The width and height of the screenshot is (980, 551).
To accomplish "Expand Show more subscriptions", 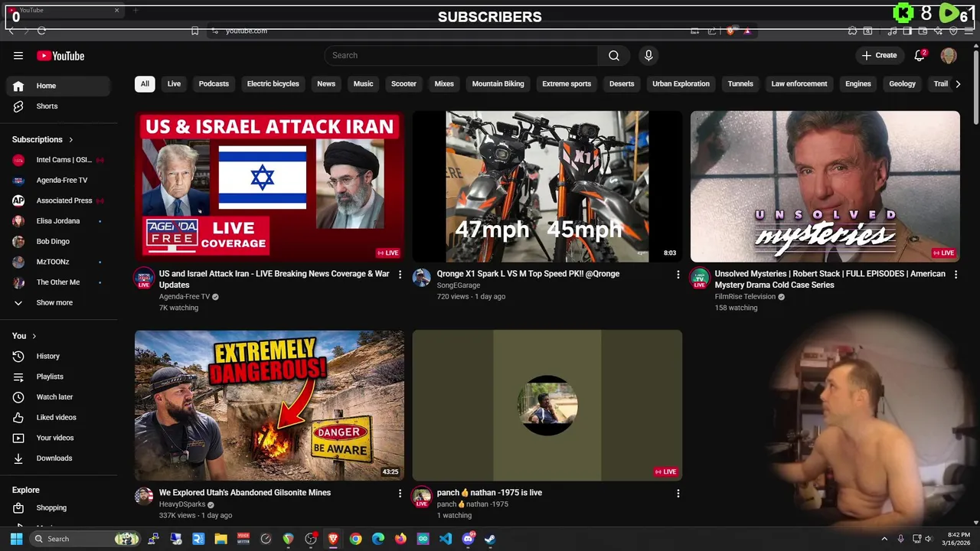I will point(60,302).
